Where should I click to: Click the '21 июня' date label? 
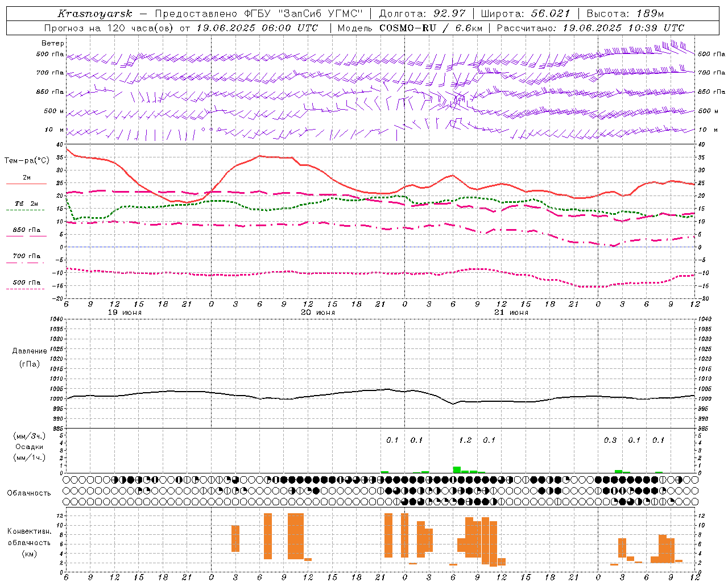tap(511, 313)
